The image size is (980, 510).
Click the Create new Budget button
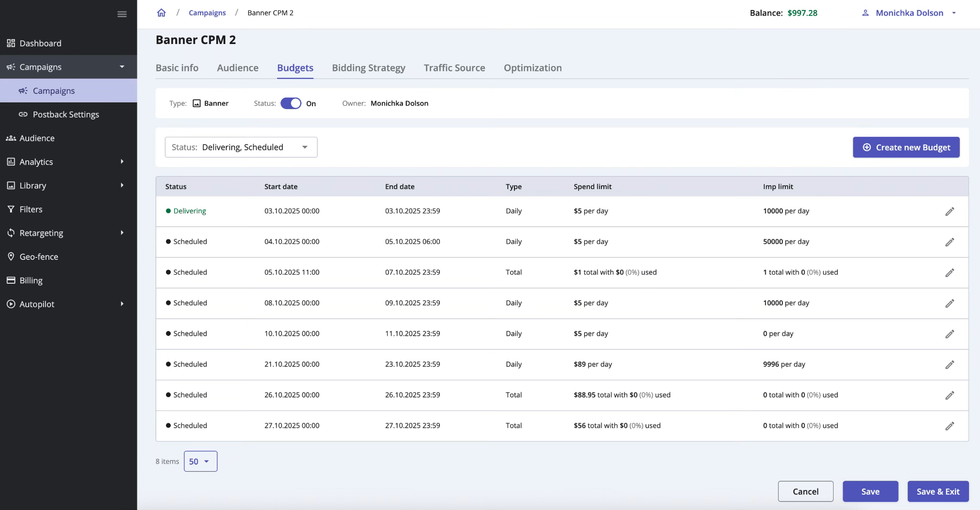click(x=906, y=147)
